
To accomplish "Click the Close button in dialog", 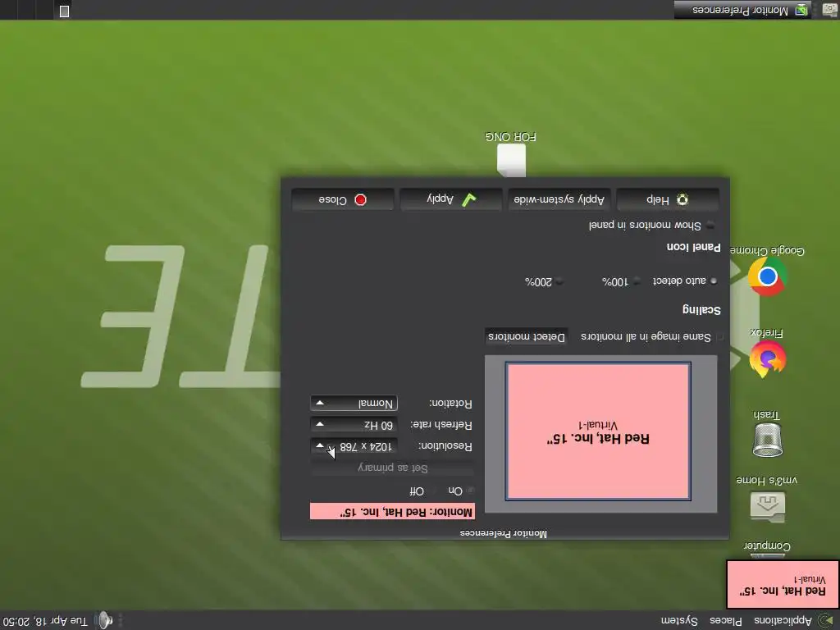I will click(x=343, y=200).
